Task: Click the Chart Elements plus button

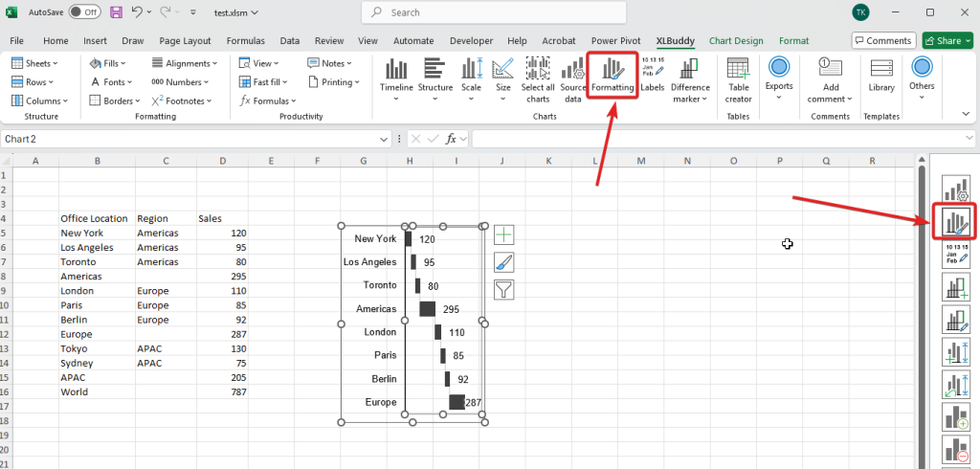Action: pos(503,234)
